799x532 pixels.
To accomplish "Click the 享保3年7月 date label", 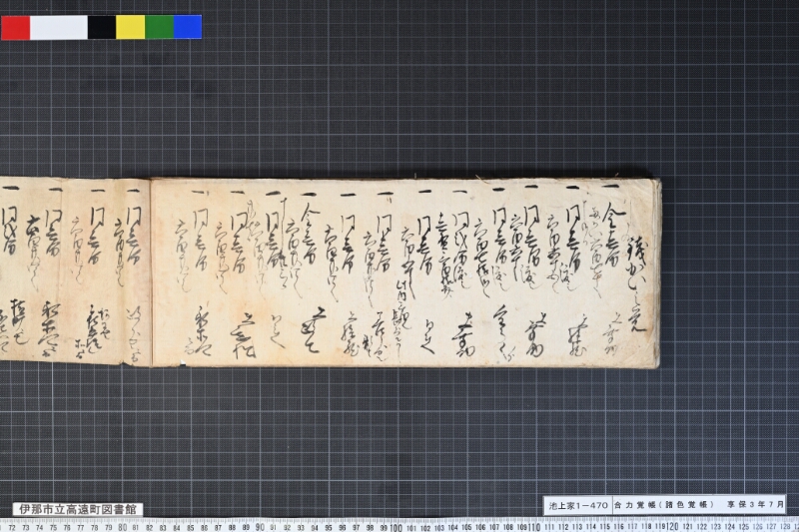I will 755,505.
